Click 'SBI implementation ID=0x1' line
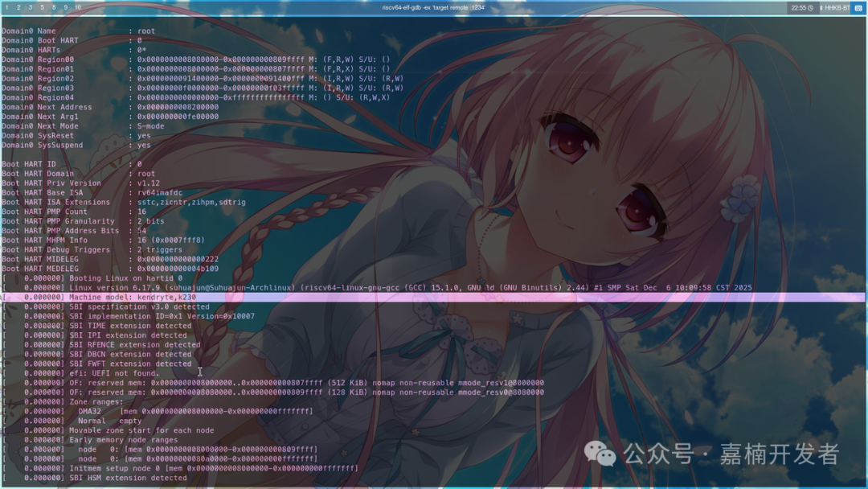The width and height of the screenshot is (868, 489). click(128, 316)
